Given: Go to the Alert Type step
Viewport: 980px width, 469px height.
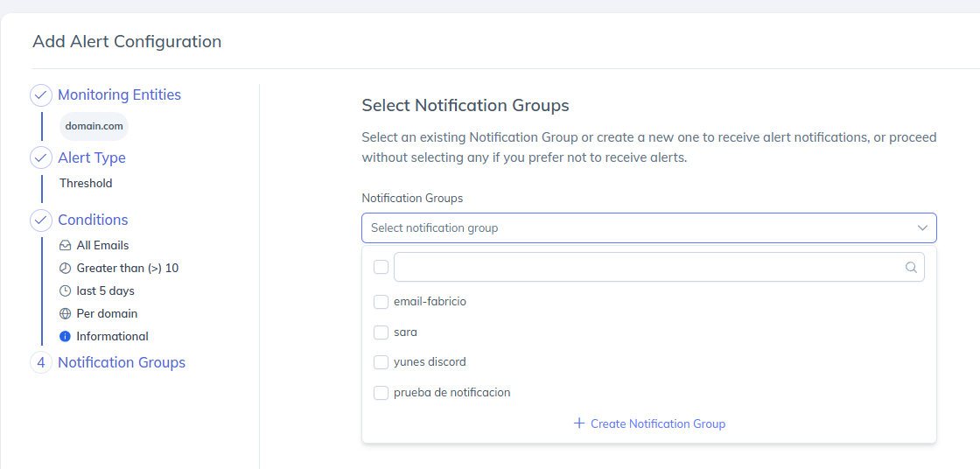Looking at the screenshot, I should pos(92,157).
